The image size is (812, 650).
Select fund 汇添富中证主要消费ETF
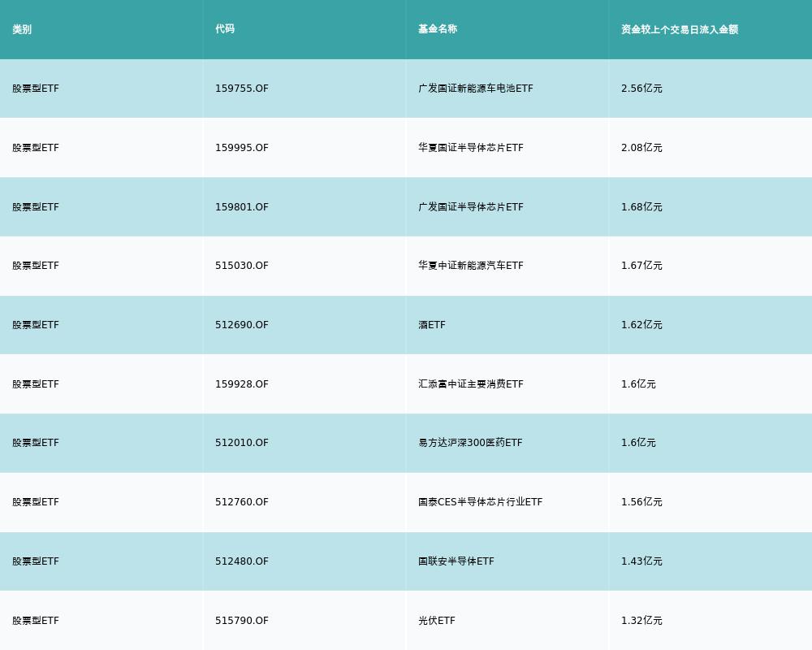coord(471,384)
